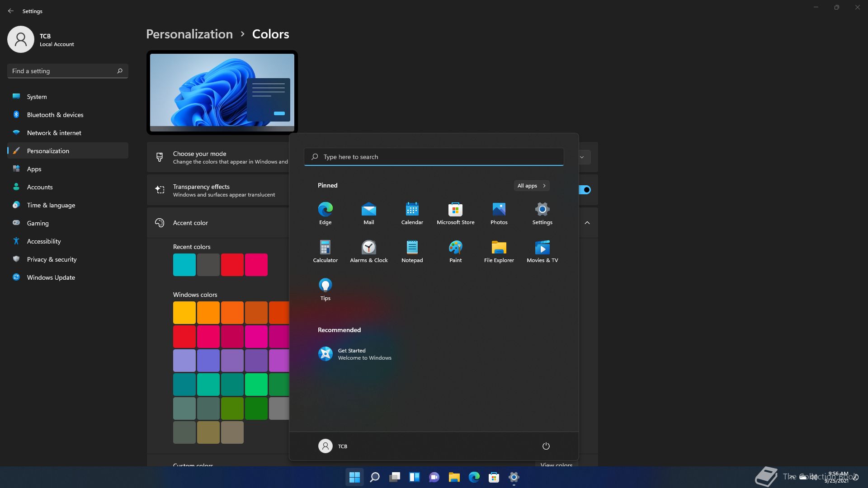Launch Movies & TV app
This screenshot has height=488, width=868.
click(x=542, y=251)
